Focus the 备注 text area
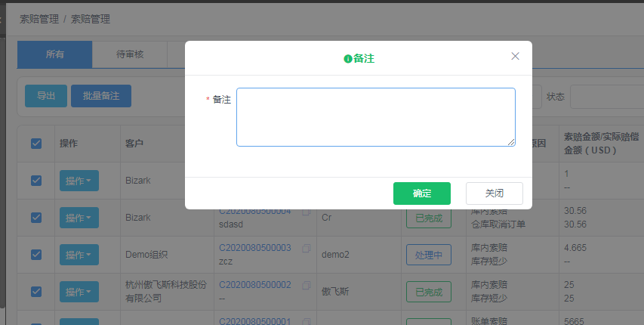The height and width of the screenshot is (325, 644). 376,117
